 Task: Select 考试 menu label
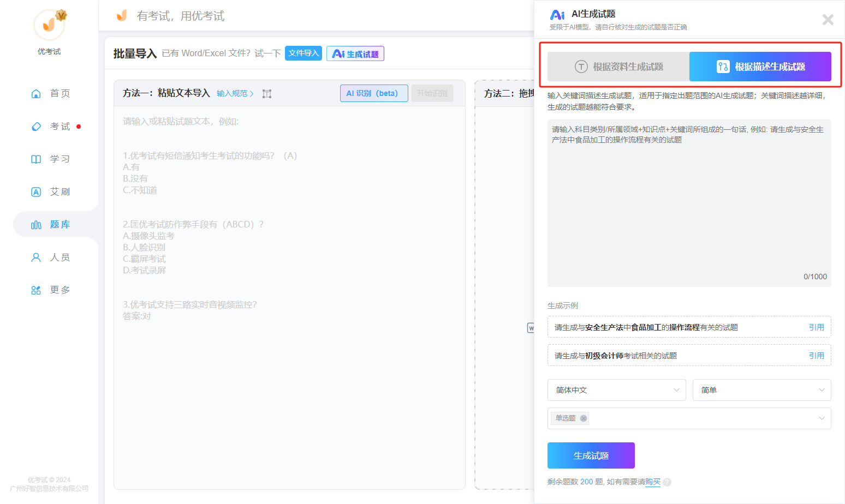pyautogui.click(x=60, y=127)
